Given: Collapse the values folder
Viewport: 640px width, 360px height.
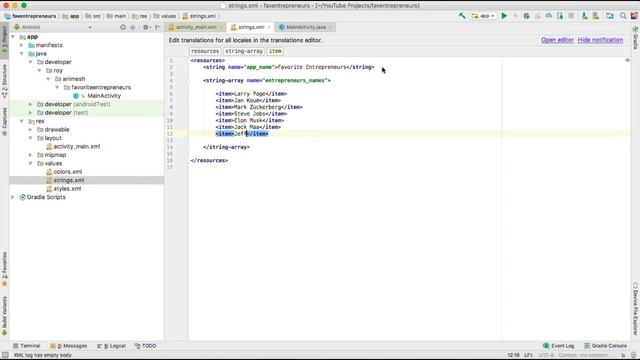Looking at the screenshot, I should (31, 163).
